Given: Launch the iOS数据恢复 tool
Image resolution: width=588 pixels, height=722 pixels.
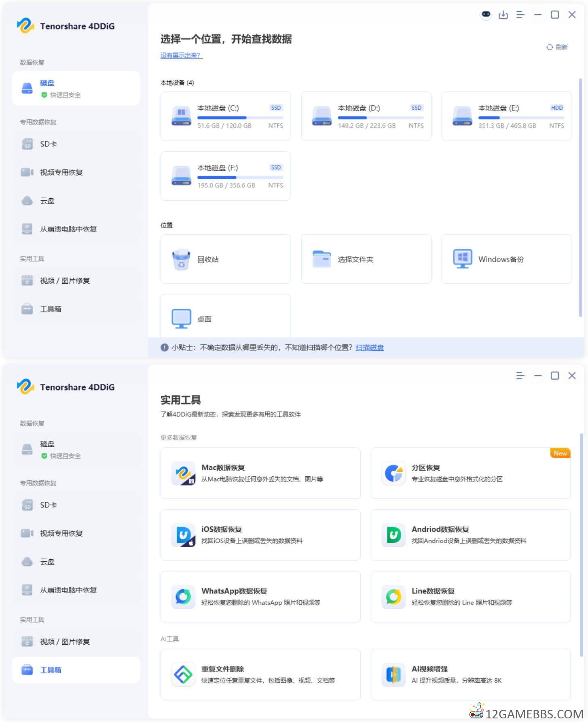Looking at the screenshot, I should tap(260, 535).
